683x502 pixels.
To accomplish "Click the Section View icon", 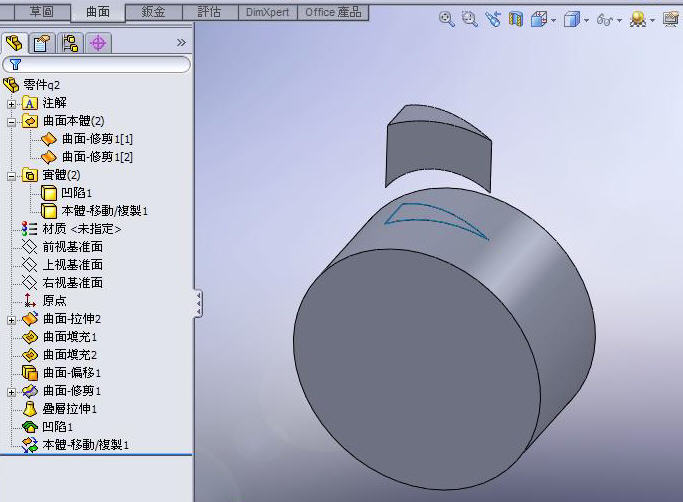I will pos(516,19).
